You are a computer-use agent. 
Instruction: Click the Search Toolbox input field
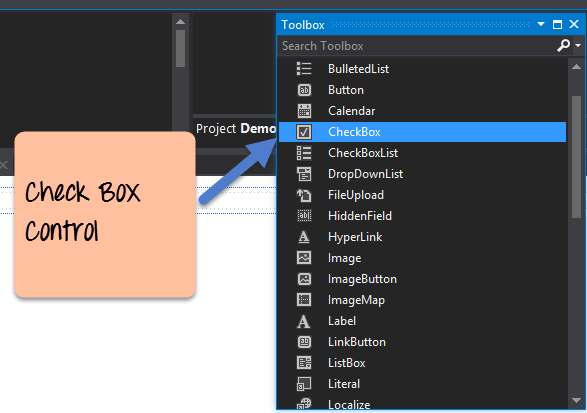[416, 46]
